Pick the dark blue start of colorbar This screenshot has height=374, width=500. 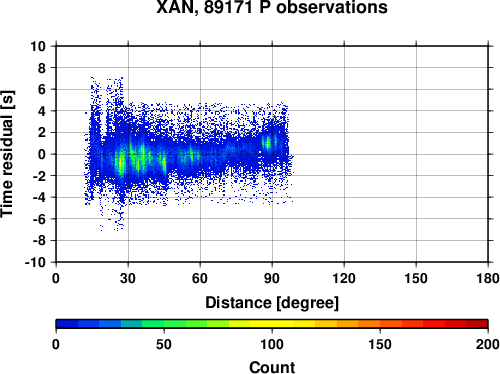[67, 324]
